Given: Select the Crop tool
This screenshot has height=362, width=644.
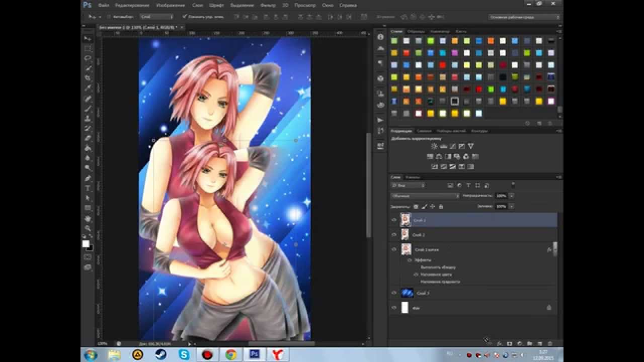Looking at the screenshot, I should click(88, 78).
